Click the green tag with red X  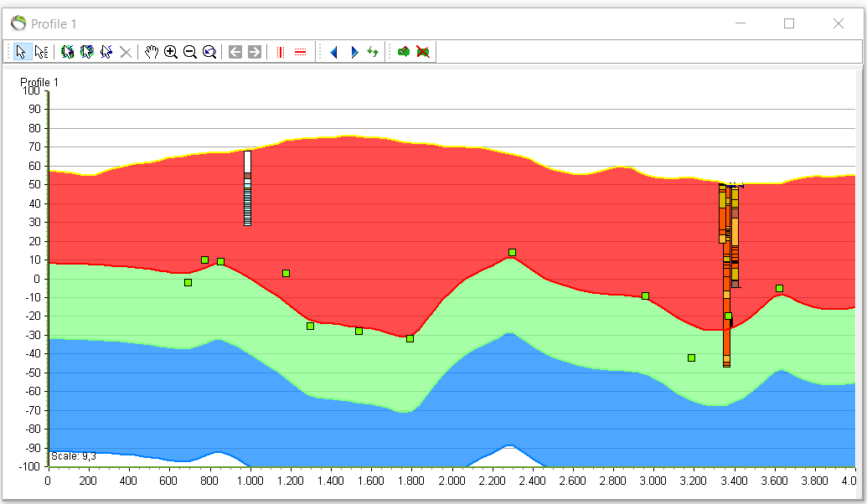pos(423,52)
